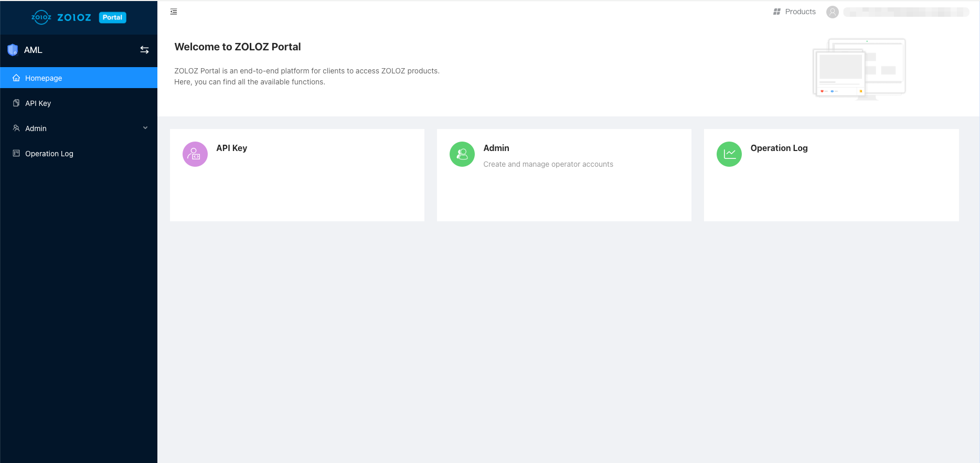Click the Operation Log sidebar icon
This screenshot has height=463, width=980.
tap(16, 154)
